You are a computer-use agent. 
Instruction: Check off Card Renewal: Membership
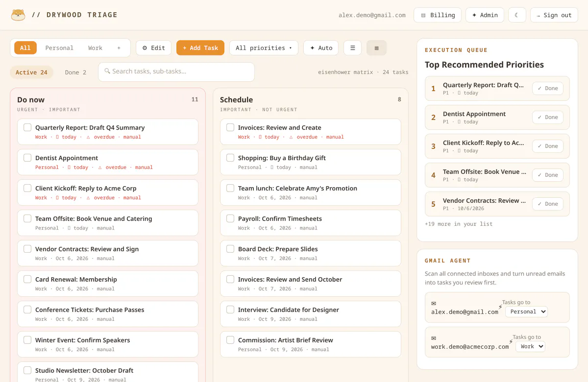pyautogui.click(x=27, y=279)
